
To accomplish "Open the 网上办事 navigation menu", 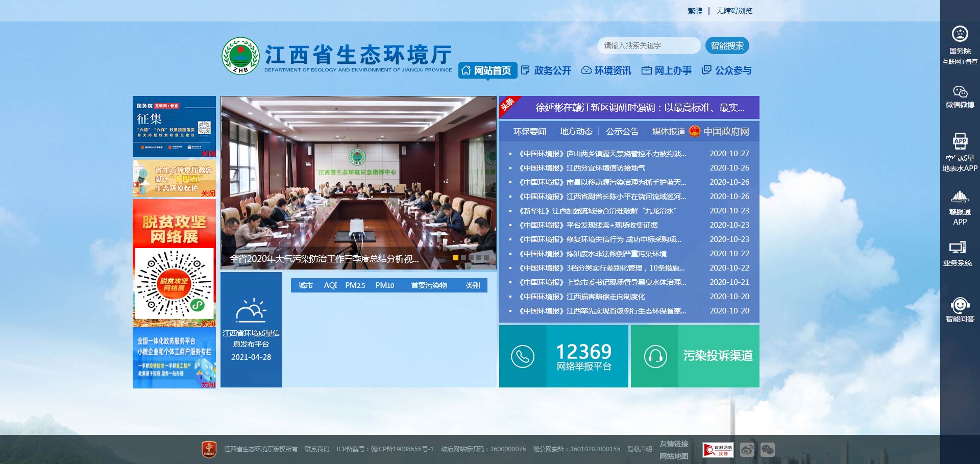I will tap(667, 70).
